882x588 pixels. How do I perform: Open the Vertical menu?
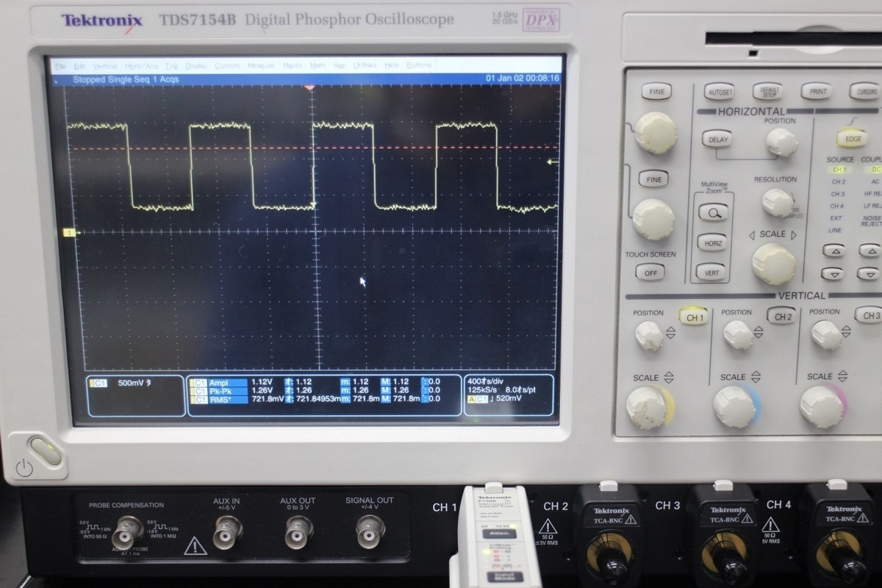tap(105, 65)
